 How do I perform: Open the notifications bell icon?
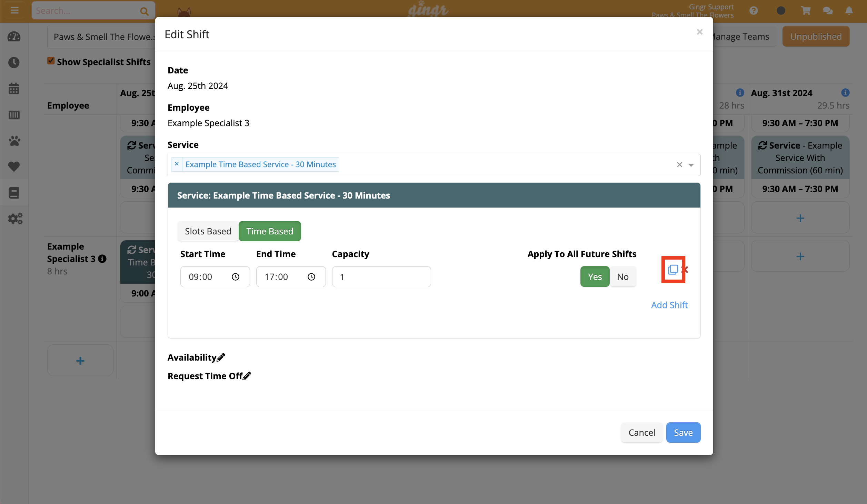849,11
